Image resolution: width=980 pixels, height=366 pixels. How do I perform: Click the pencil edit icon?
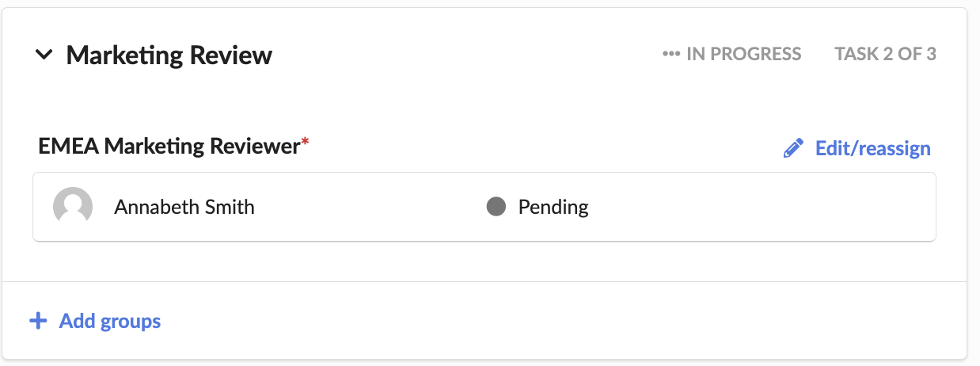pyautogui.click(x=792, y=148)
